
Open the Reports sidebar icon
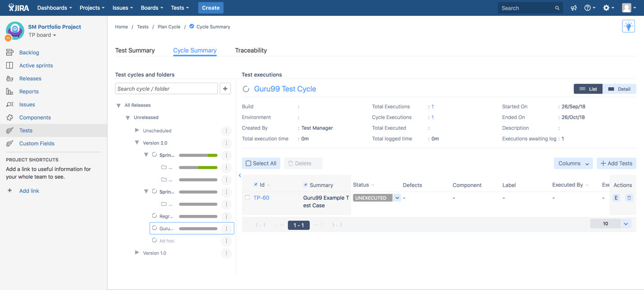pos(9,92)
